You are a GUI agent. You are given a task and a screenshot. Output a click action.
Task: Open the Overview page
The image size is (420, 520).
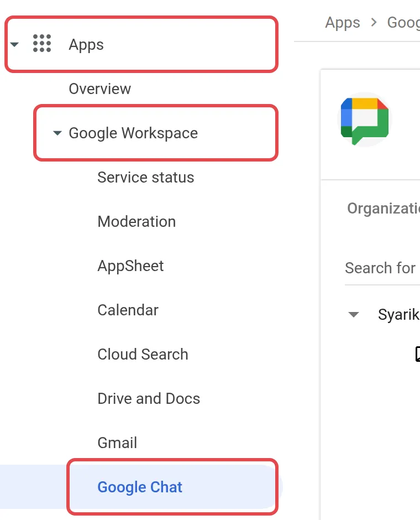pyautogui.click(x=99, y=89)
